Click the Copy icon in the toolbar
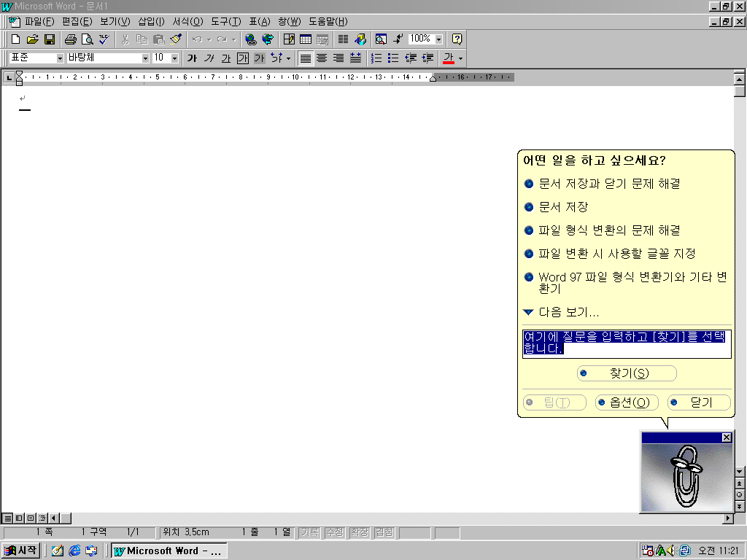 tap(142, 39)
